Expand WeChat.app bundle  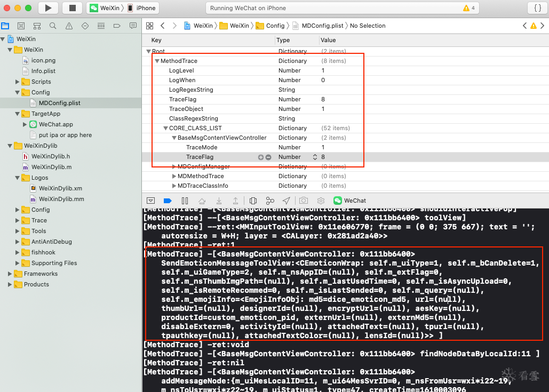click(x=25, y=124)
